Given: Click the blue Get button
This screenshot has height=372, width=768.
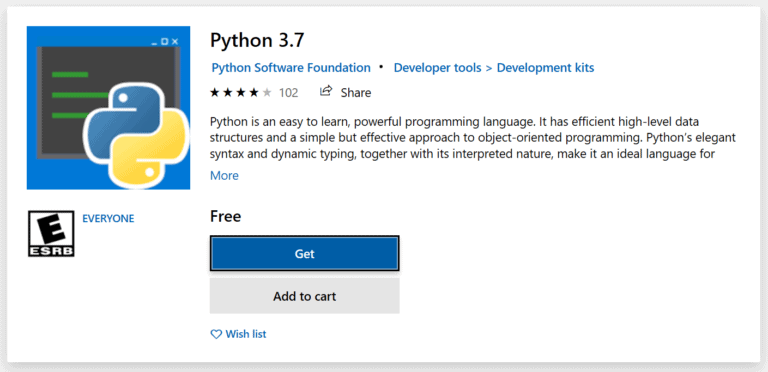Looking at the screenshot, I should pyautogui.click(x=305, y=254).
